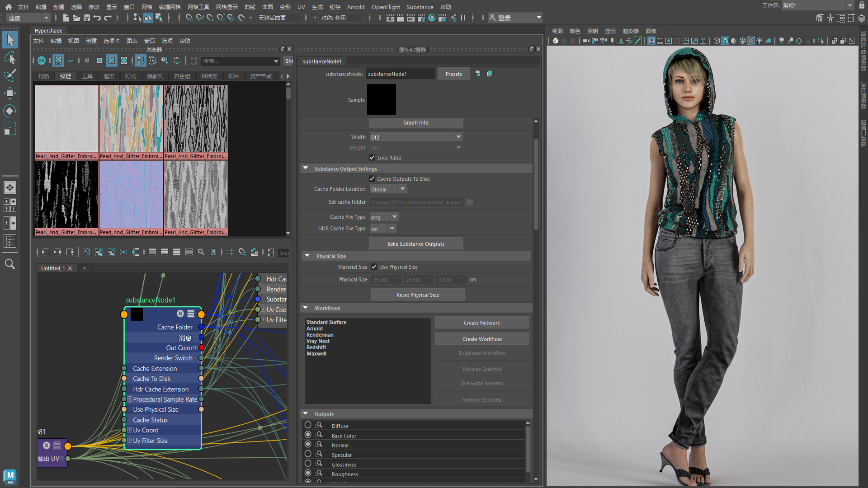The width and height of the screenshot is (868, 488).
Task: Disable Cache Outputs To Disk
Action: [x=372, y=178]
